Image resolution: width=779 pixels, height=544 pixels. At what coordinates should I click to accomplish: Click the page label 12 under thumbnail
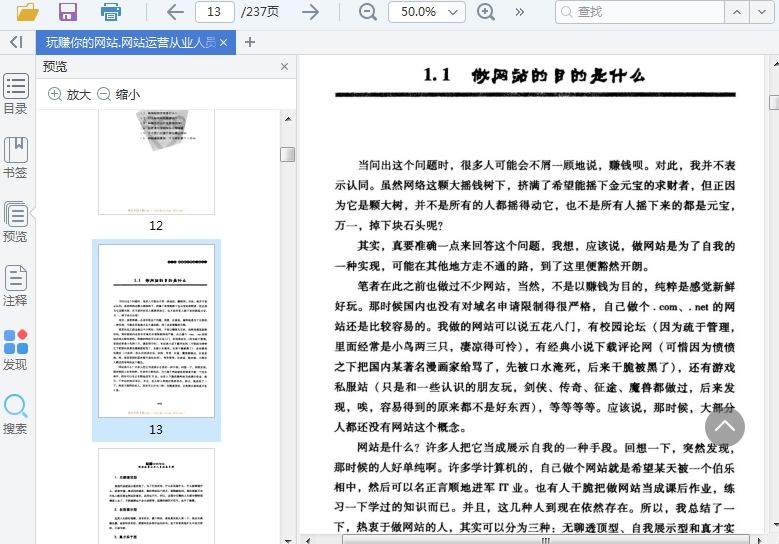pyautogui.click(x=156, y=226)
